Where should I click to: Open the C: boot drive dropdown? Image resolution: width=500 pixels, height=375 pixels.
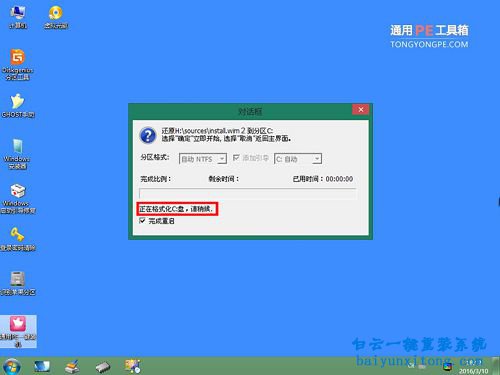[x=298, y=159]
